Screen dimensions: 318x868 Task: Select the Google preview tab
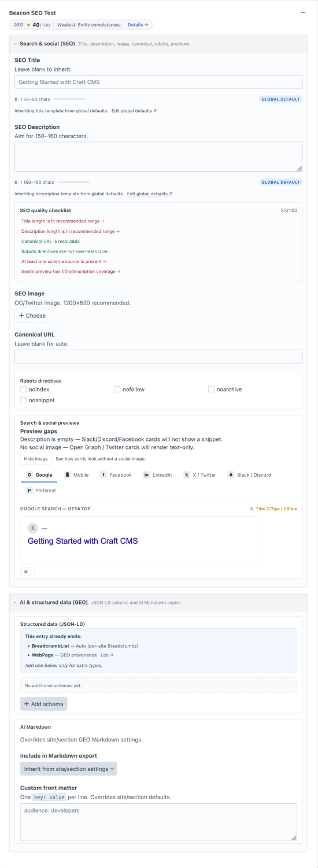tap(39, 475)
